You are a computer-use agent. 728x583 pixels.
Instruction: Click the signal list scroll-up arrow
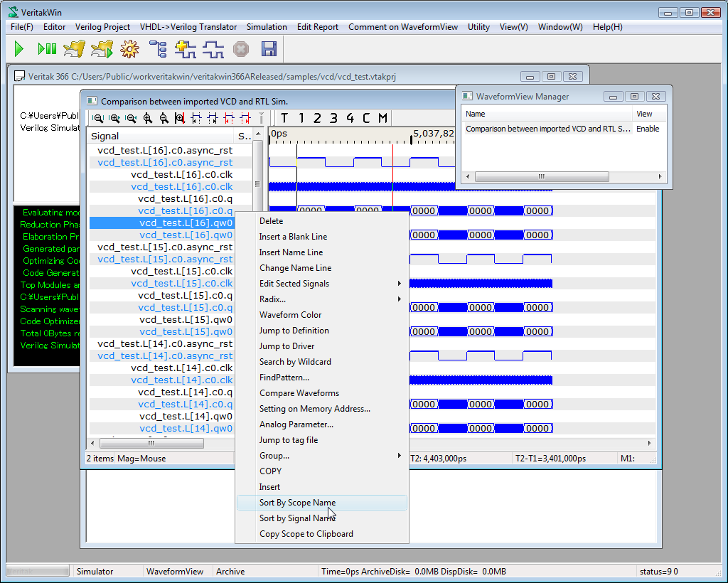[x=258, y=134]
